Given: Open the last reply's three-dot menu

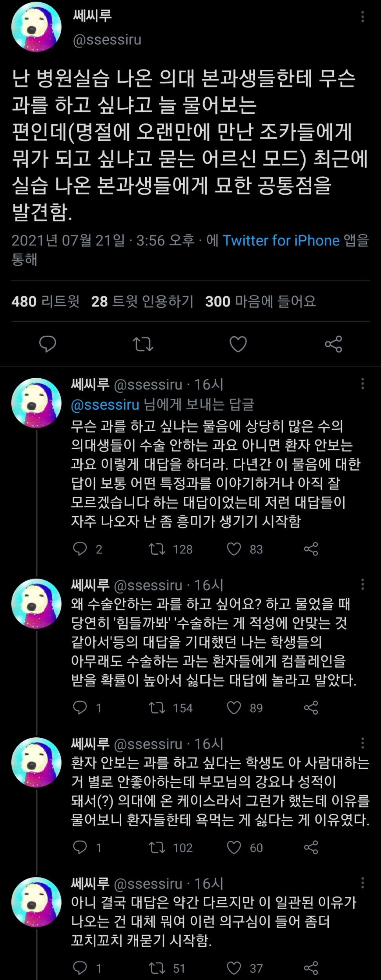Looking at the screenshot, I should pyautogui.click(x=363, y=883).
